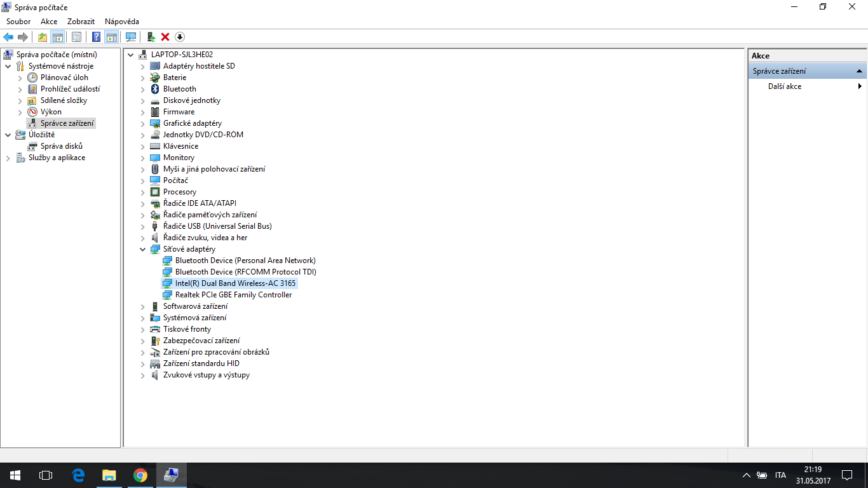Disable the device with the down-arrow icon

[x=180, y=37]
